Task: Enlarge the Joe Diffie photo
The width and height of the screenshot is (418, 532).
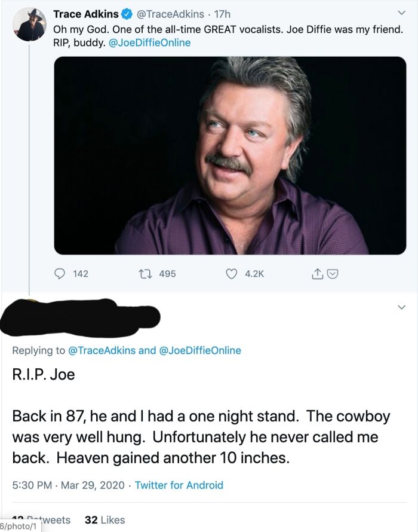Action: (x=230, y=155)
